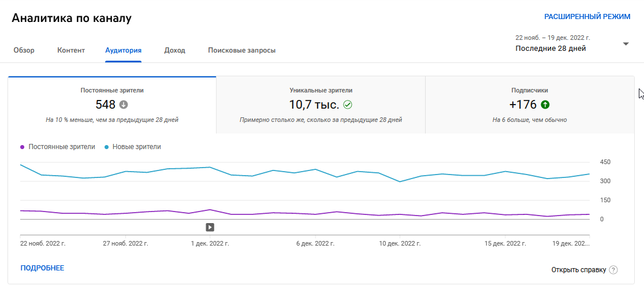
Task: Click the purple Постоянные зрители legend dot
Action: tap(22, 147)
